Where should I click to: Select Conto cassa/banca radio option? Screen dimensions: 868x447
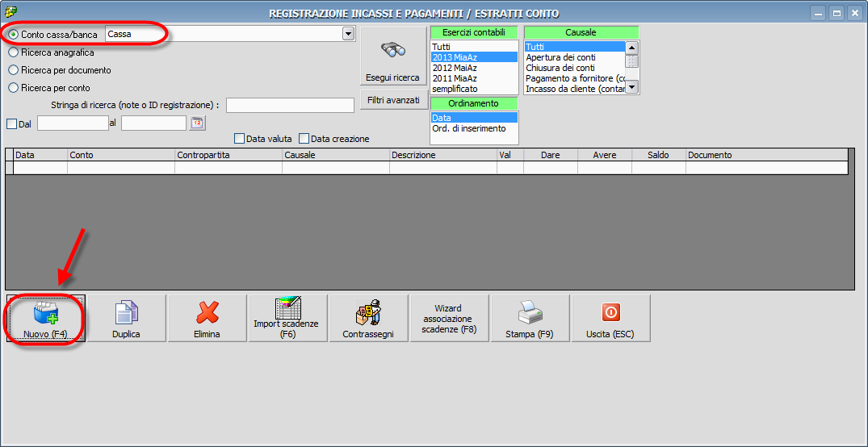pyautogui.click(x=53, y=35)
